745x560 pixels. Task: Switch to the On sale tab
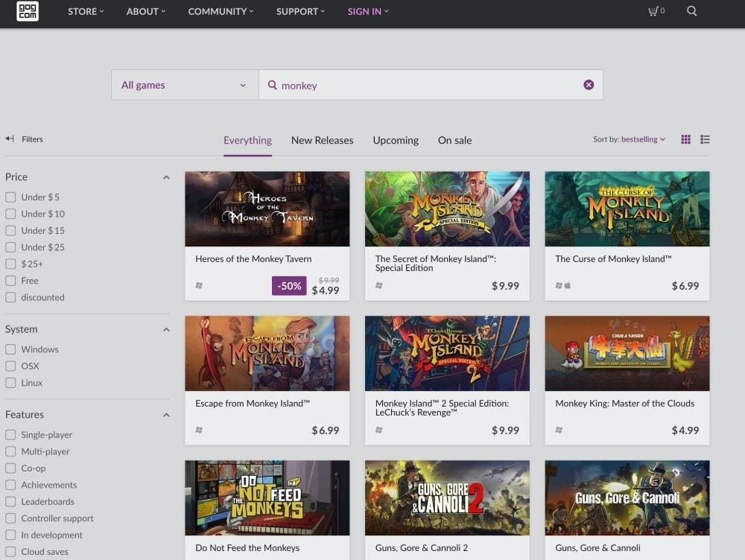454,140
